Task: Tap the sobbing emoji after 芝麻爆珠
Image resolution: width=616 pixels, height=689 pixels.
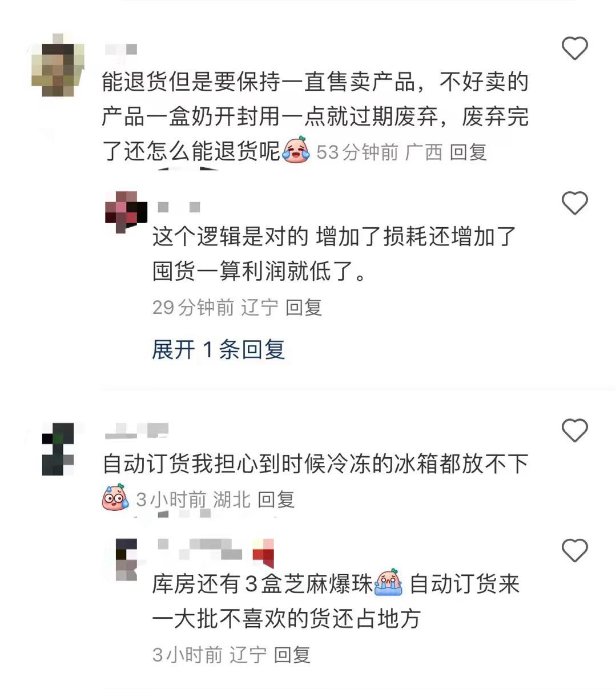Action: [x=388, y=583]
